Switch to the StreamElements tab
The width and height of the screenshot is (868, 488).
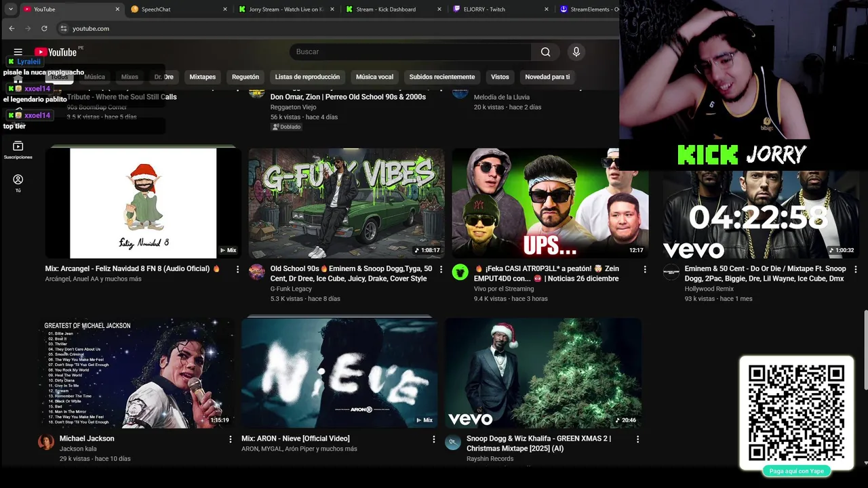589,9
